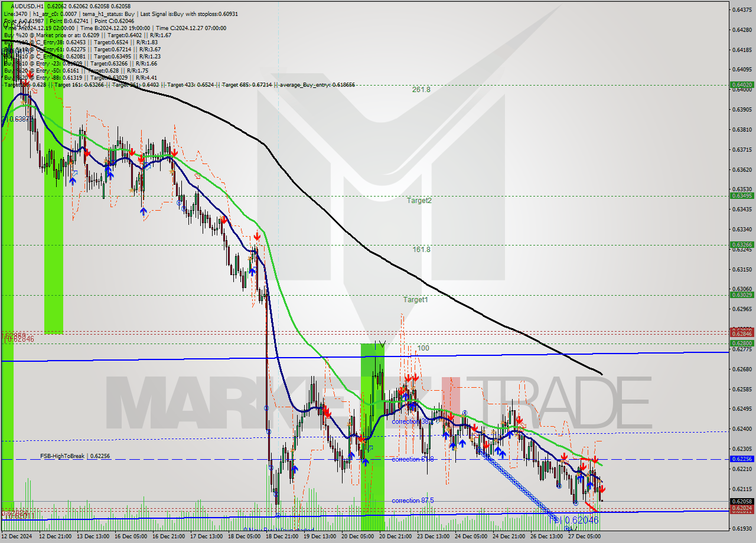Click the 261.8 Fibonacci level label

click(x=421, y=90)
